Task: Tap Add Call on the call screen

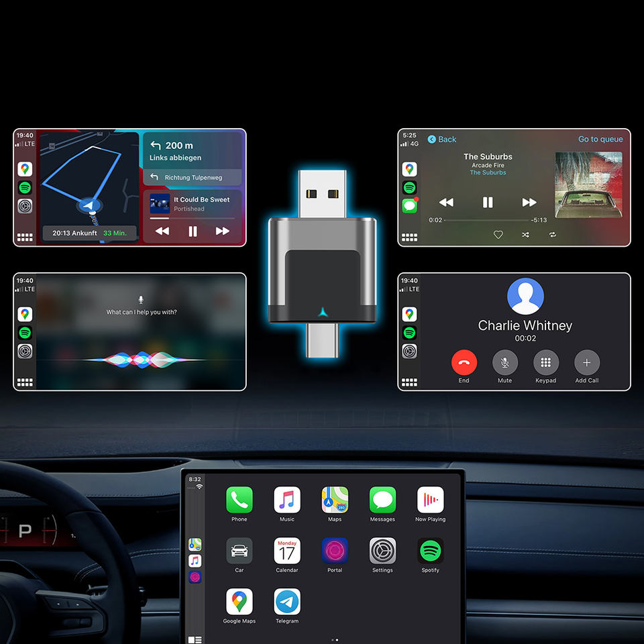Action: pos(587,362)
